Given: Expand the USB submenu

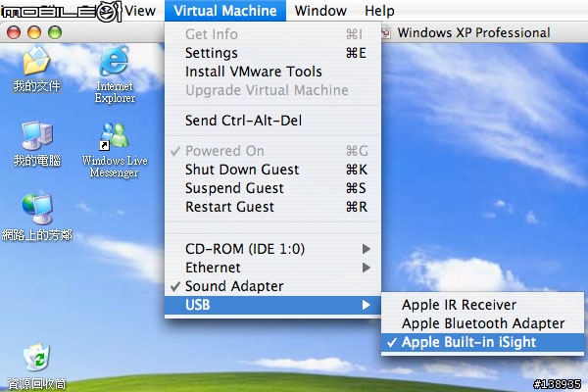Looking at the screenshot, I should point(272,305).
